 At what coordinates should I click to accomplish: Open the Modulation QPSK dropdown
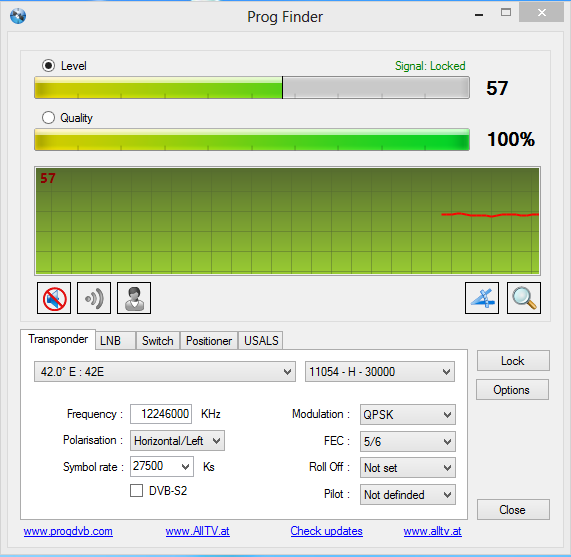[407, 414]
